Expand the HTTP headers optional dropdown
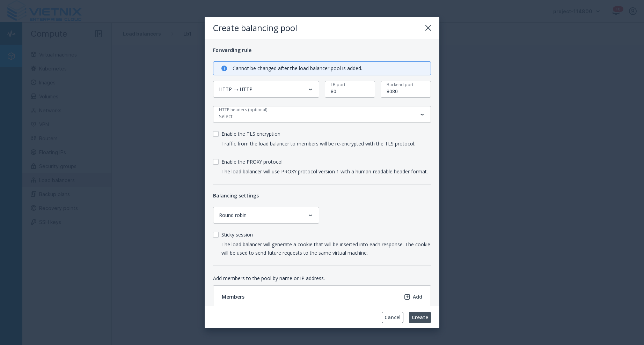Image resolution: width=644 pixels, height=345 pixels. point(322,114)
